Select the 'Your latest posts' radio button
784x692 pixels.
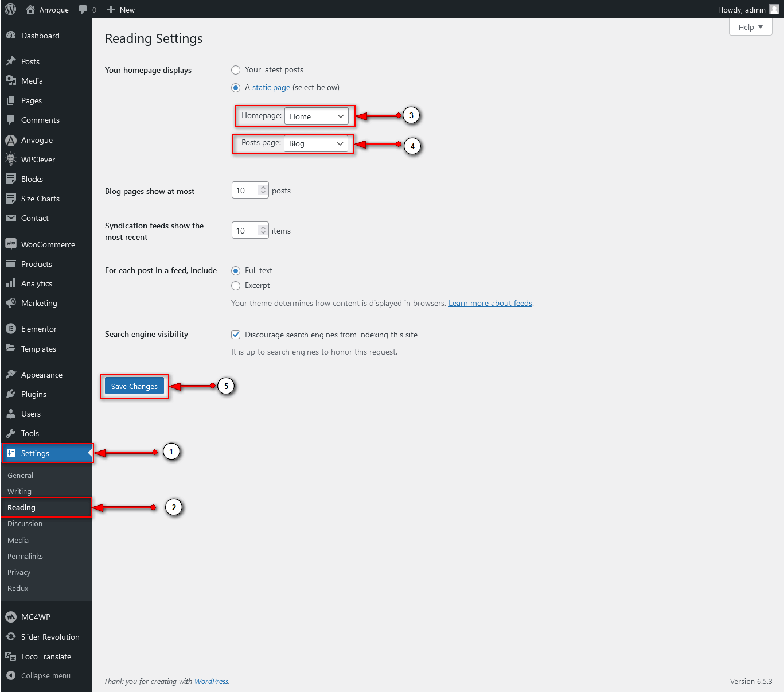click(x=236, y=70)
